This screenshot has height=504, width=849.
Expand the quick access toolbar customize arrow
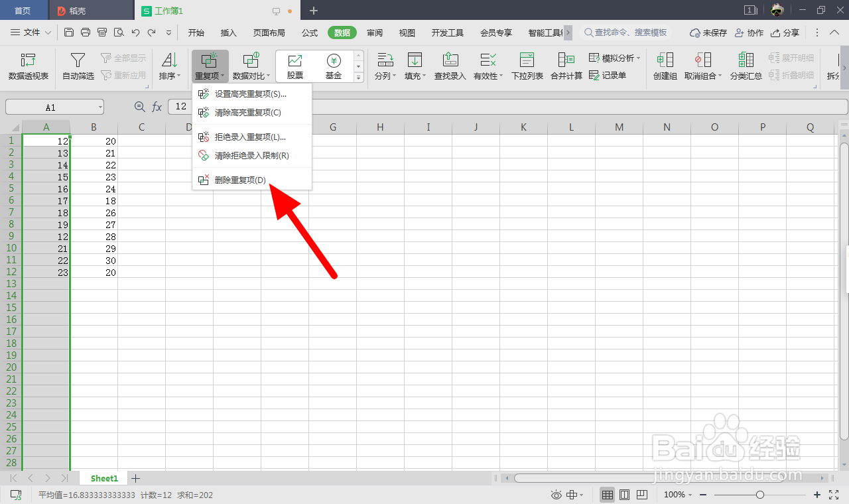168,32
